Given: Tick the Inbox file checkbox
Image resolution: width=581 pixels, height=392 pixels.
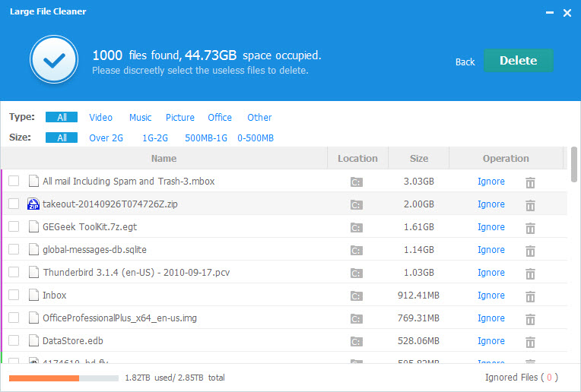Looking at the screenshot, I should coord(14,295).
